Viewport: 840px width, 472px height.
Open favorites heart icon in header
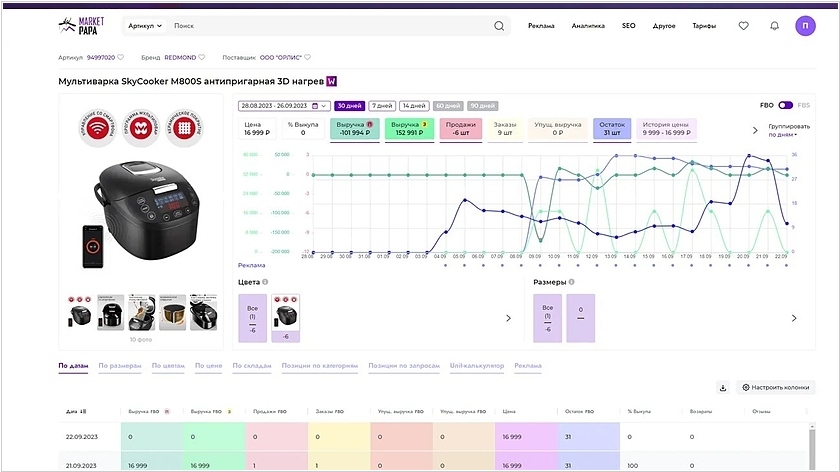744,26
